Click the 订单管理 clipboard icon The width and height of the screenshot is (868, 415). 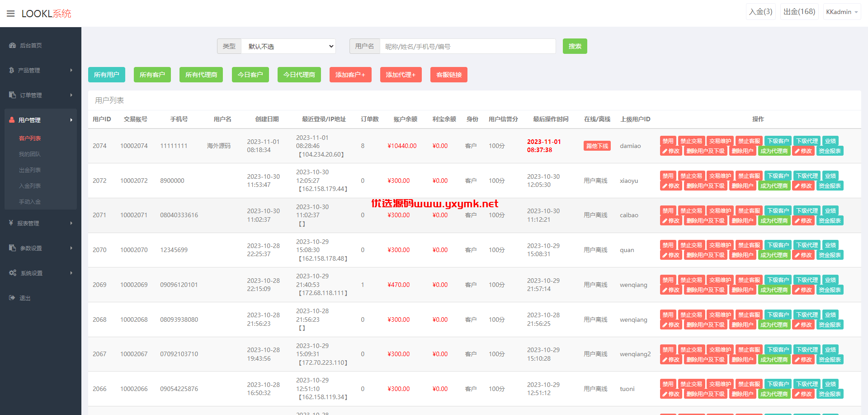tap(13, 95)
